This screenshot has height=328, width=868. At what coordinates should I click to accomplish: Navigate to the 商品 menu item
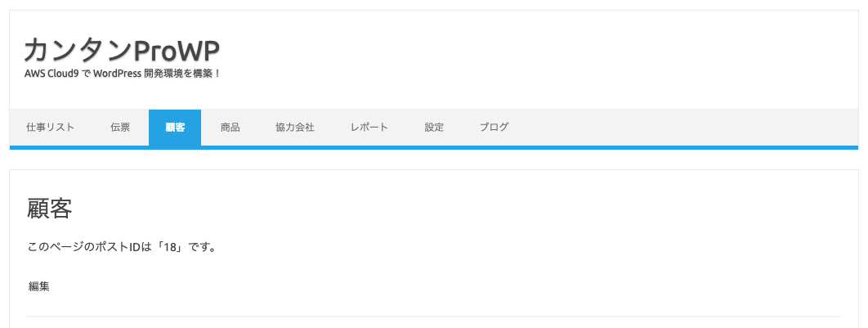click(x=230, y=128)
